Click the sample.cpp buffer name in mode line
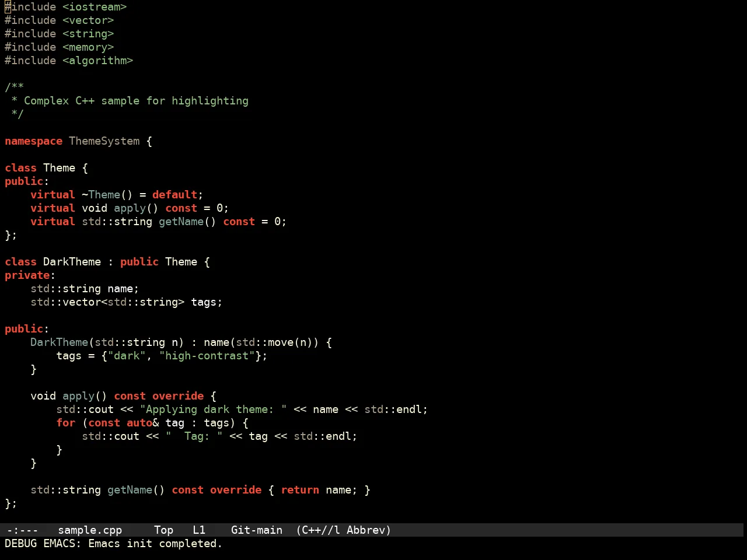The width and height of the screenshot is (747, 560). (90, 530)
